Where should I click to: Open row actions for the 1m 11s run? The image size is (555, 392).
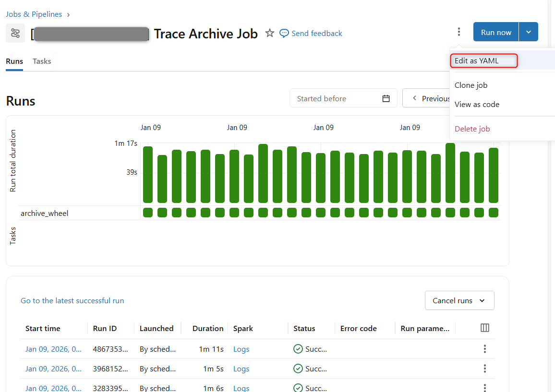click(484, 349)
